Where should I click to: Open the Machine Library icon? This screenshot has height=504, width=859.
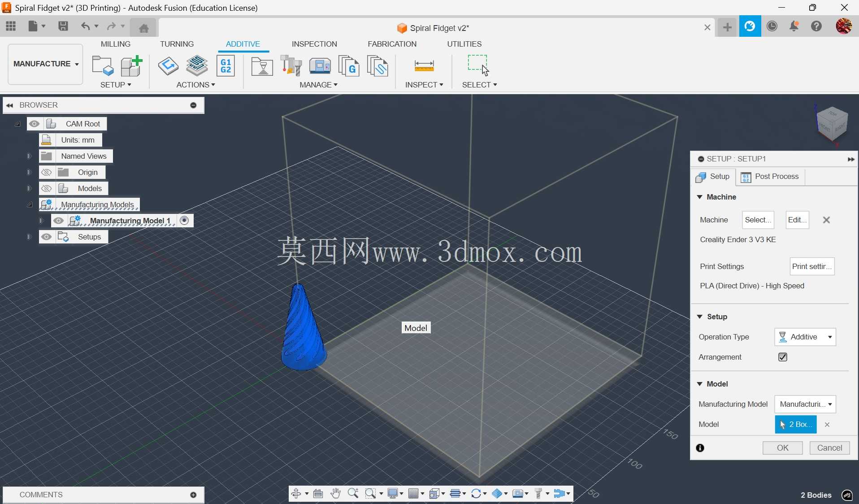(x=320, y=66)
